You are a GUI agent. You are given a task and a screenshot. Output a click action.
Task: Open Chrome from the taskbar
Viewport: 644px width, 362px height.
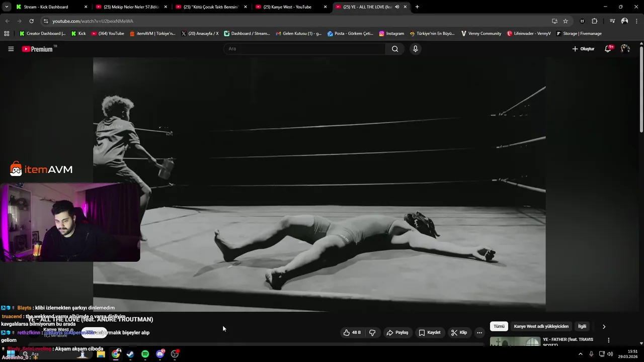coord(116,354)
